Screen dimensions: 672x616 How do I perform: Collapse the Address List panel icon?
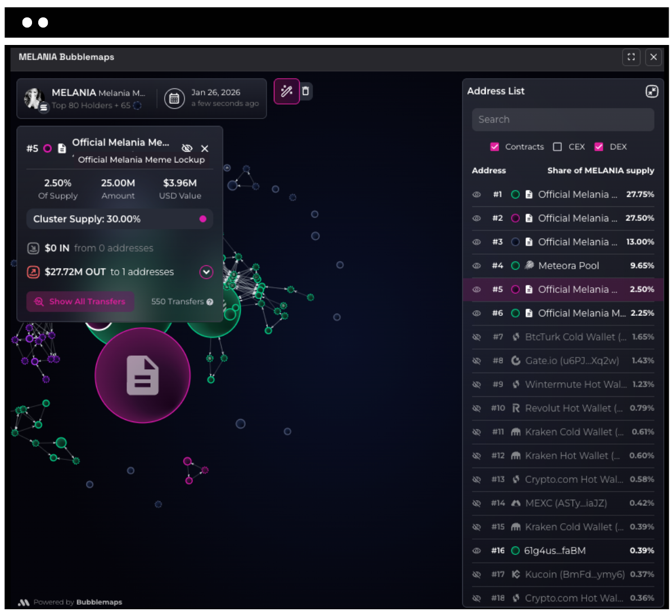pyautogui.click(x=651, y=91)
